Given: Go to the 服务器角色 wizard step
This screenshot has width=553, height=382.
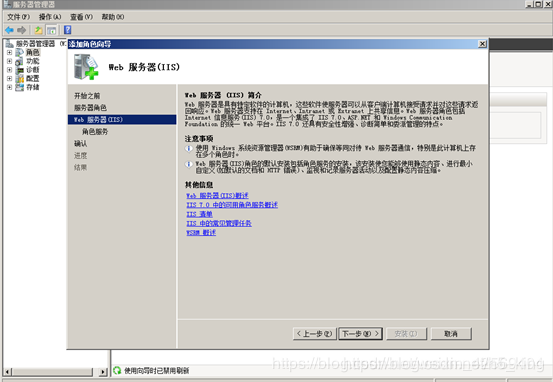Looking at the screenshot, I should point(90,108).
